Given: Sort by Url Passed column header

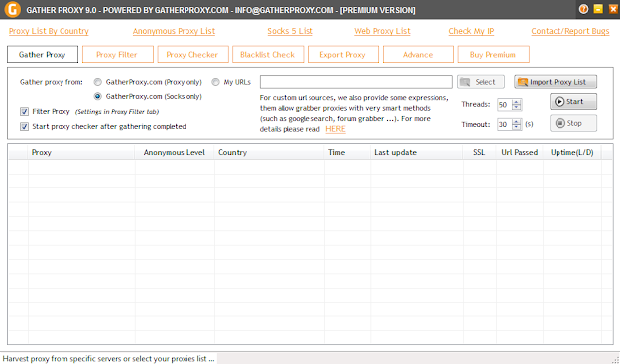Looking at the screenshot, I should (520, 152).
